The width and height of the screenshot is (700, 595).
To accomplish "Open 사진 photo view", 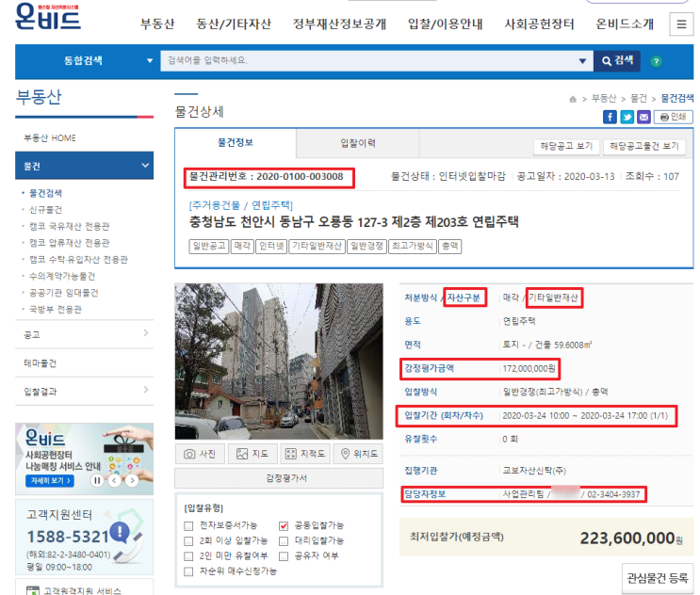I will tap(200, 454).
